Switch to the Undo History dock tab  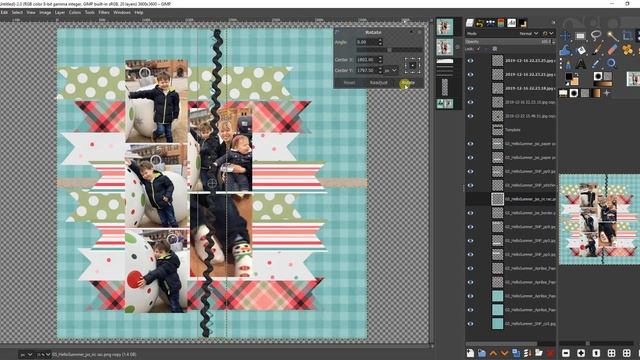(480, 23)
